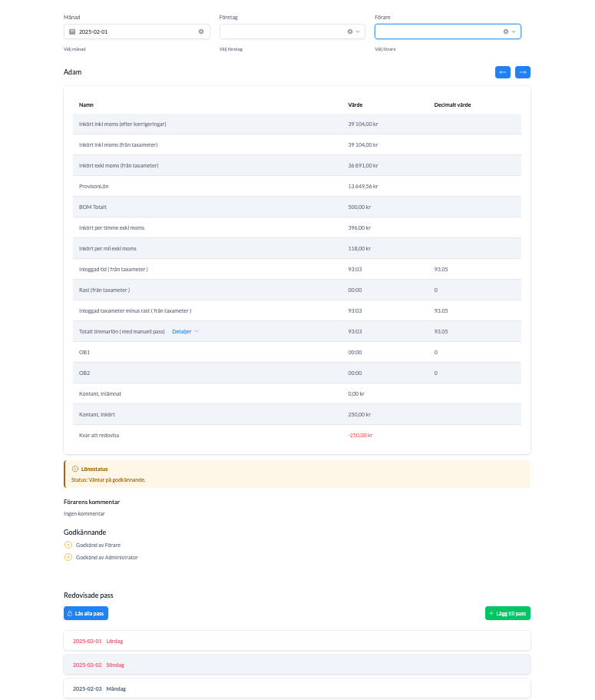This screenshot has height=700, width=595.
Task: Go to previous driver with left arrow
Action: tap(503, 72)
